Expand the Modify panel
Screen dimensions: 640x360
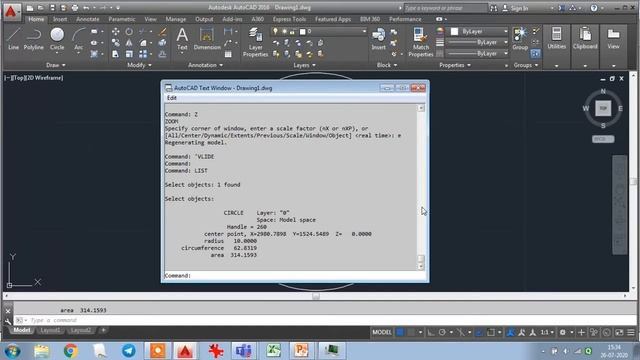point(139,65)
